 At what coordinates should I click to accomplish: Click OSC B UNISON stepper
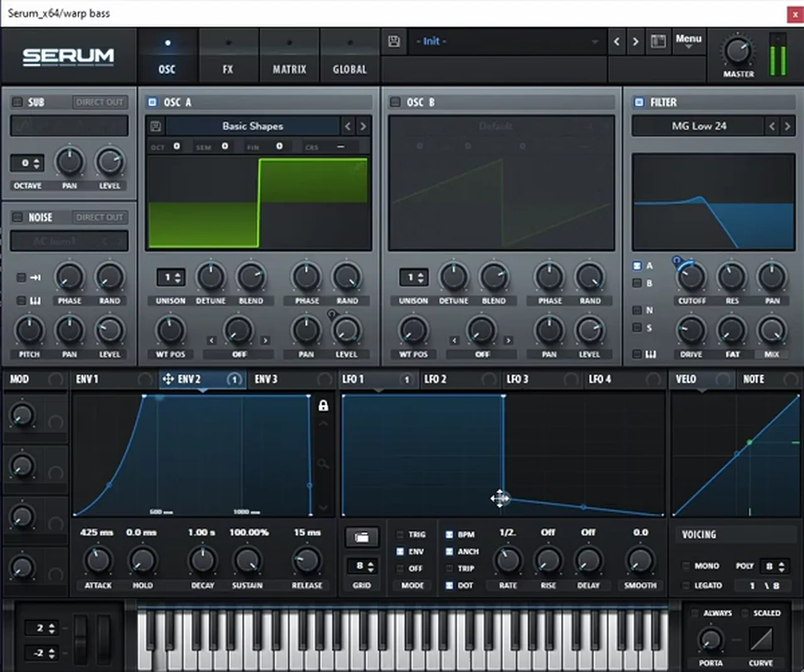(413, 277)
